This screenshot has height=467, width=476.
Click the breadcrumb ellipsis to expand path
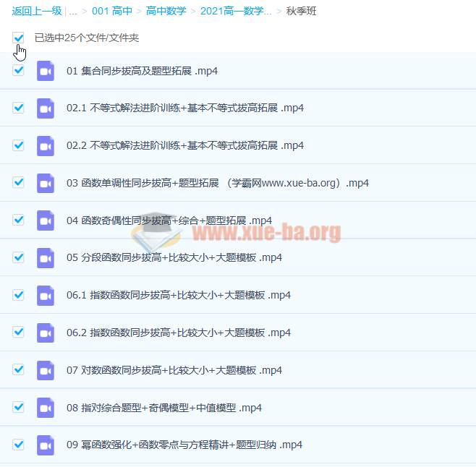click(x=73, y=11)
